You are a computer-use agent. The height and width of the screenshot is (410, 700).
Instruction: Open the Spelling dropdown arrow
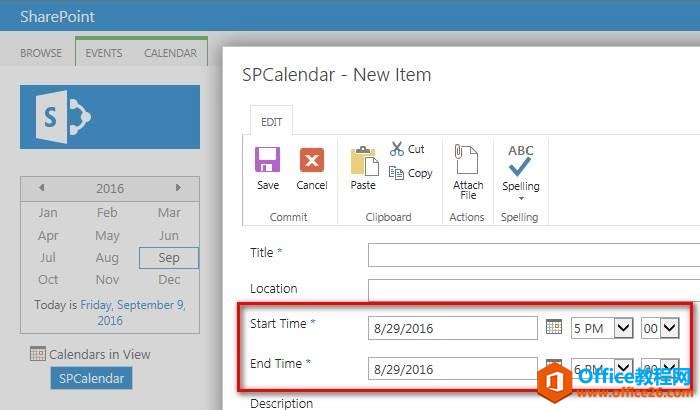521,198
